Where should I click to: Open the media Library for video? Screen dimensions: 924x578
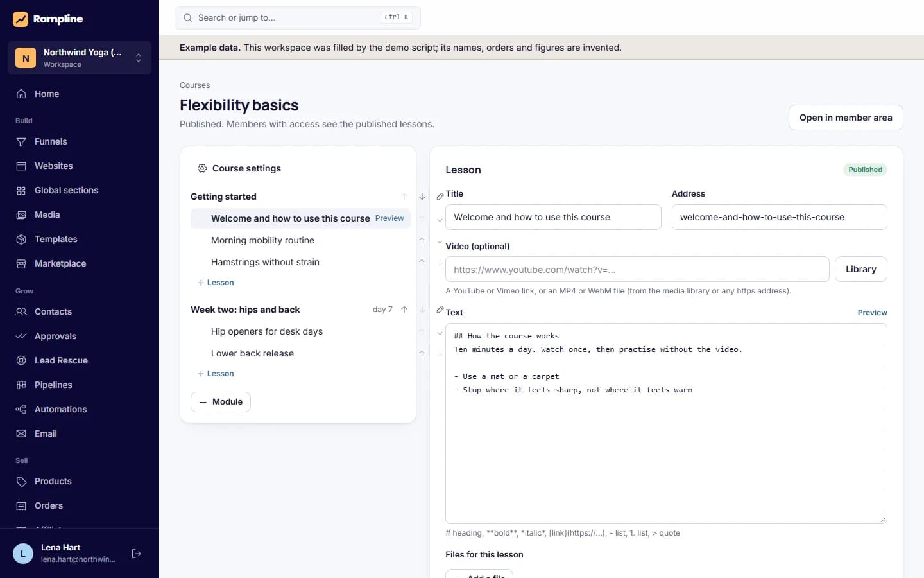860,269
